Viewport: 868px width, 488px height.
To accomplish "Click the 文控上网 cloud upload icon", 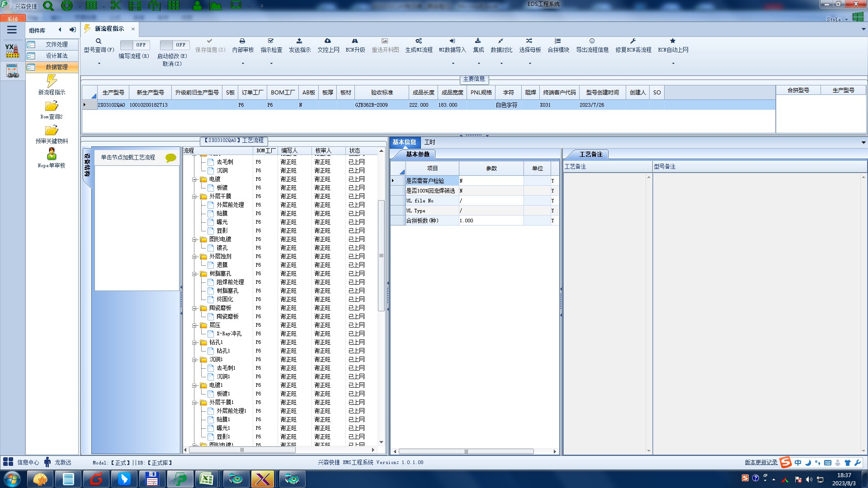I will click(x=328, y=41).
